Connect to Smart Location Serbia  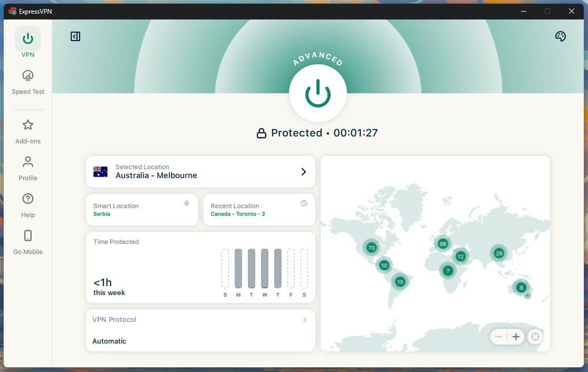[x=142, y=210]
